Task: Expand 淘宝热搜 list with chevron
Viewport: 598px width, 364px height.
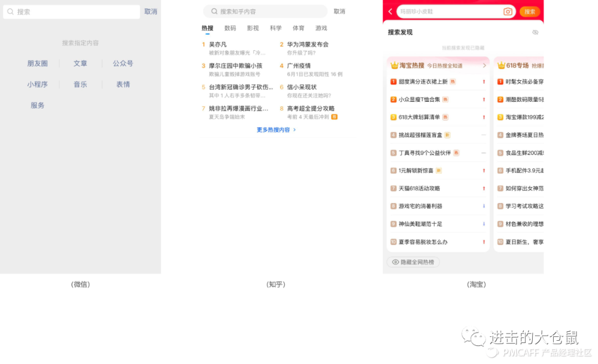Action: click(x=484, y=66)
